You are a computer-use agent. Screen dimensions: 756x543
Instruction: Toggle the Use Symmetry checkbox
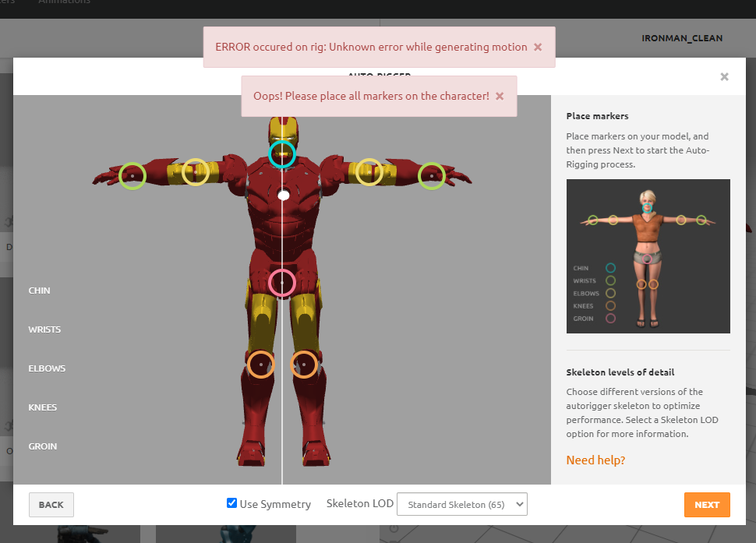point(232,503)
